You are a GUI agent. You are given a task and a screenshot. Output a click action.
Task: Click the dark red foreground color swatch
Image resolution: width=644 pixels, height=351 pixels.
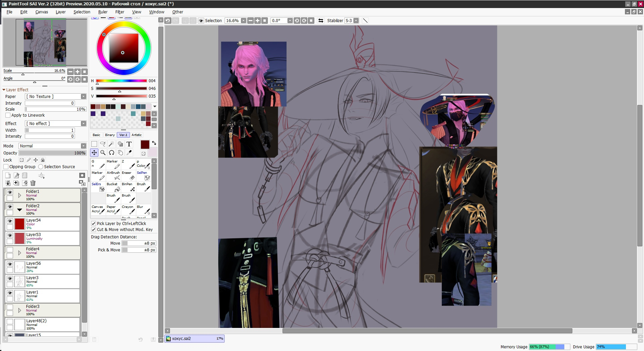coord(145,144)
